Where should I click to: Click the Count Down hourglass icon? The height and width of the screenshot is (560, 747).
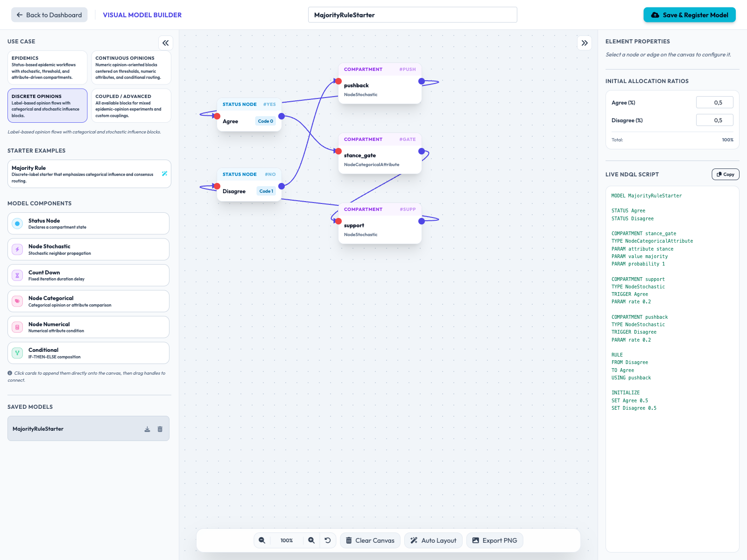17,275
